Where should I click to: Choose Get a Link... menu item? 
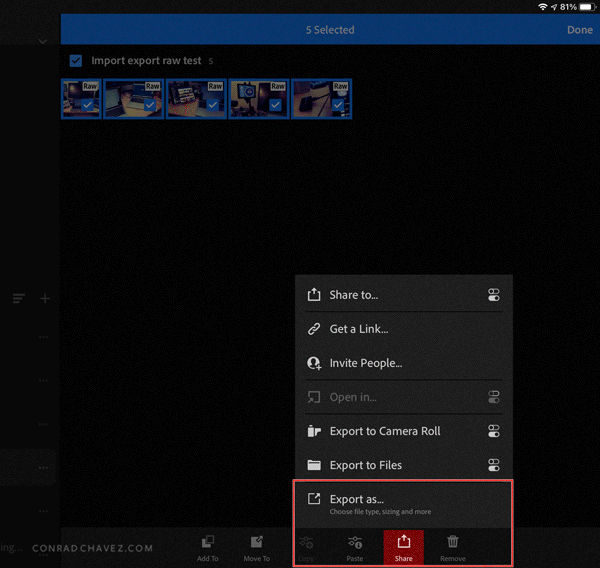tap(404, 329)
